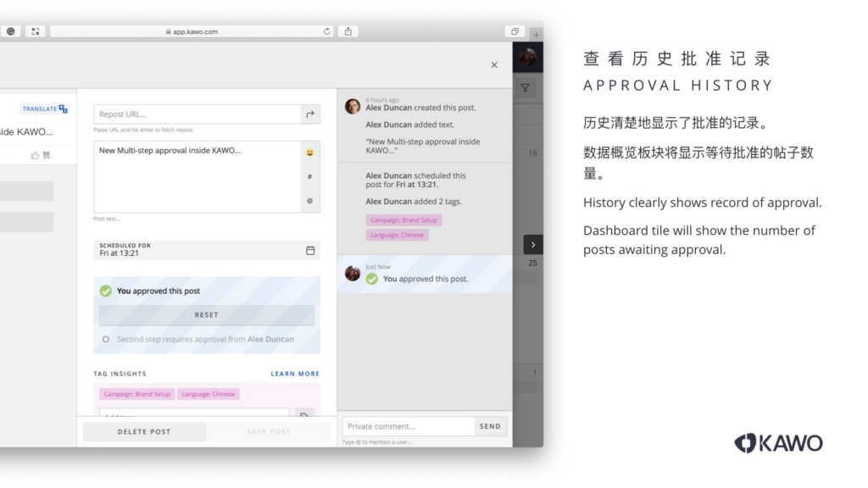Click the Safari share icon
This screenshot has width=868, height=488.
click(x=348, y=31)
